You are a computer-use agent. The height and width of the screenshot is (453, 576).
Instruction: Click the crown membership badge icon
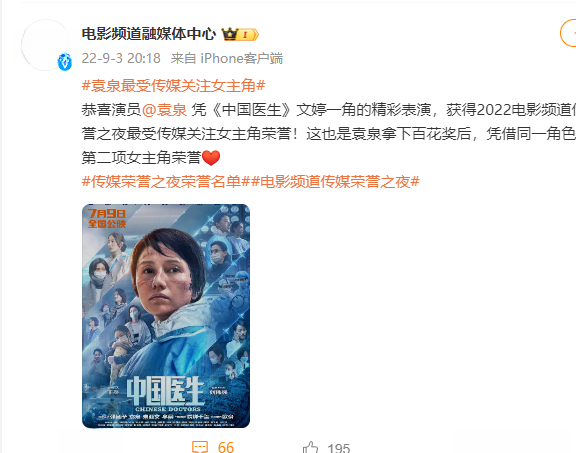click(x=230, y=34)
